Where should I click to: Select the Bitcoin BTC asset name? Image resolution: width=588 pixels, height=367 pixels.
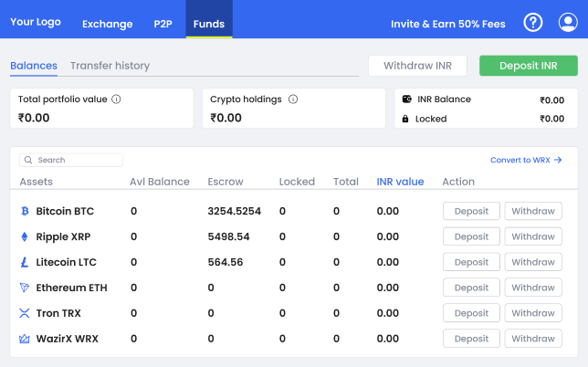65,211
